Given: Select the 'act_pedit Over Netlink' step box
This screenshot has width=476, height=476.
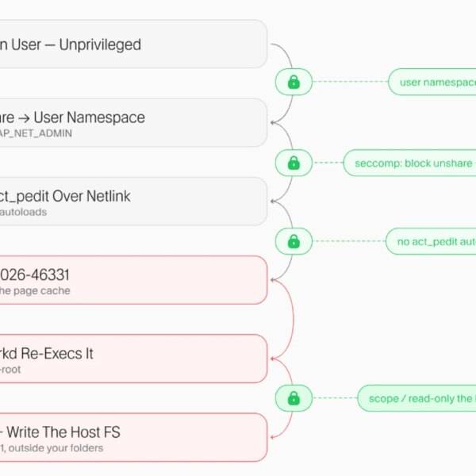Looking at the screenshot, I should click(133, 202).
